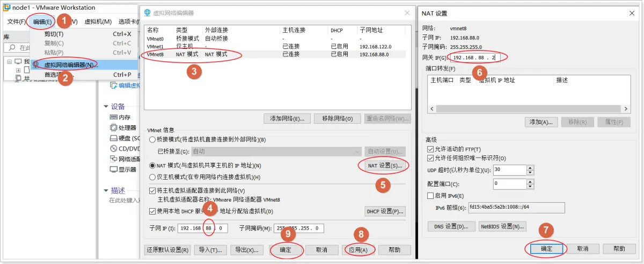Click 确定 in NAT settings dialog
The width and height of the screenshot is (644, 264).
point(546,249)
